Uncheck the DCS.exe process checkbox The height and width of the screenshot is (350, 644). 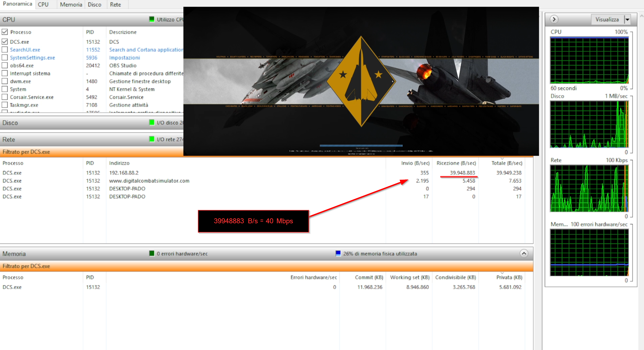click(5, 41)
